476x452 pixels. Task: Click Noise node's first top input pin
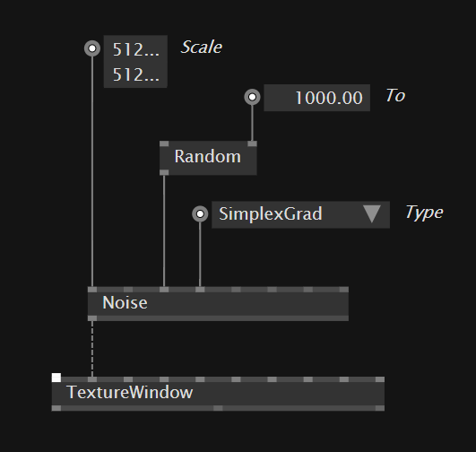pos(92,289)
